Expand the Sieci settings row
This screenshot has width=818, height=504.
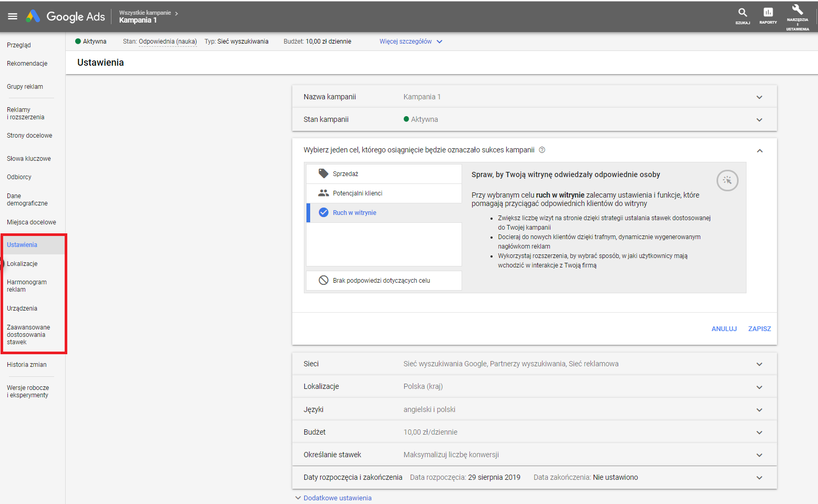point(759,364)
